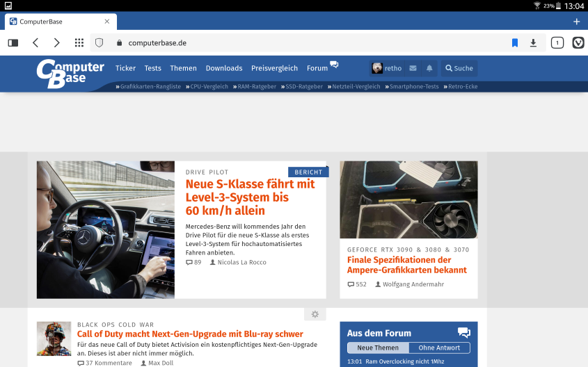Open the Downloads menu
588x367 pixels.
coord(224,68)
